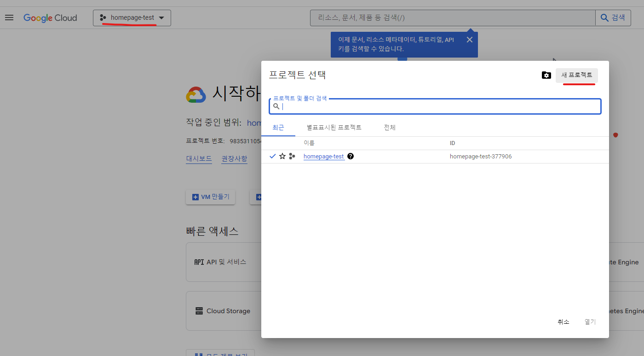Switch to the 별표표시된 프로젝트 tab
The height and width of the screenshot is (356, 644).
pyautogui.click(x=334, y=128)
